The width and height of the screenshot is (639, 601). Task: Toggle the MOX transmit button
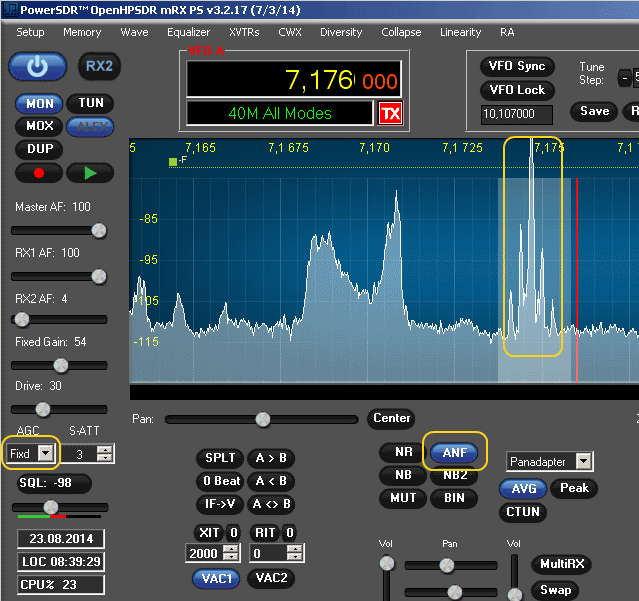(40, 126)
